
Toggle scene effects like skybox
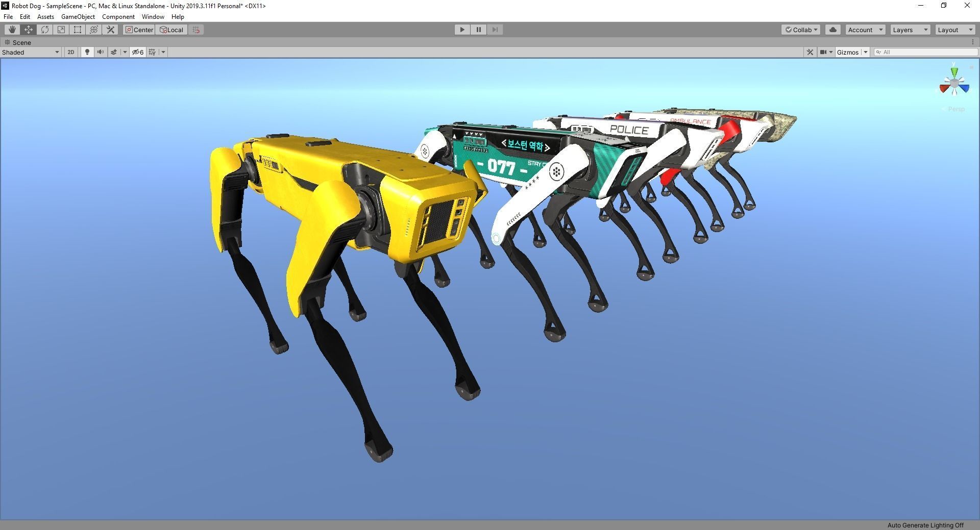(x=114, y=52)
